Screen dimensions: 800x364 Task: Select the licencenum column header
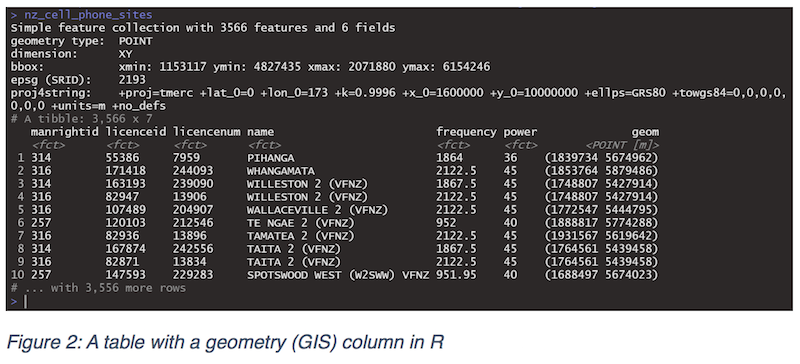(x=207, y=132)
